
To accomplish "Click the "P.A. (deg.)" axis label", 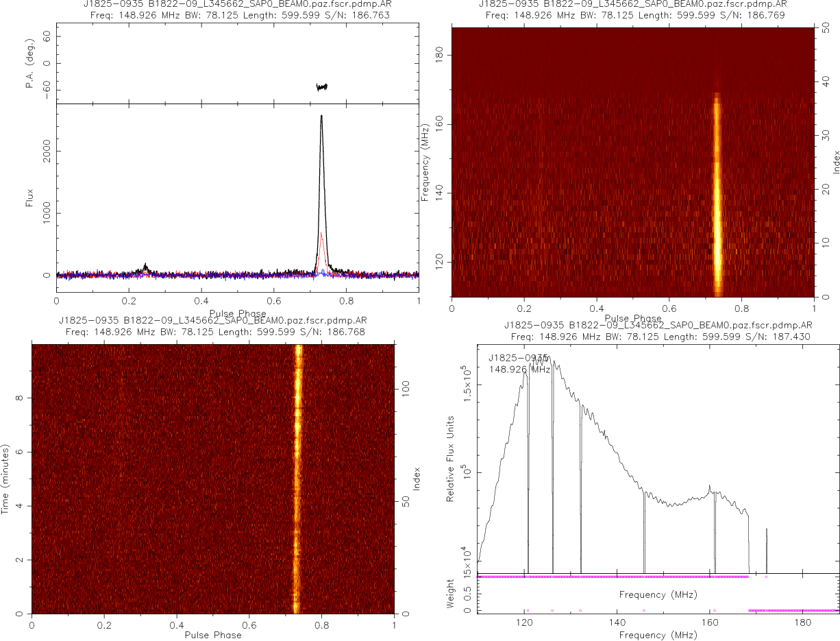I will coord(29,63).
